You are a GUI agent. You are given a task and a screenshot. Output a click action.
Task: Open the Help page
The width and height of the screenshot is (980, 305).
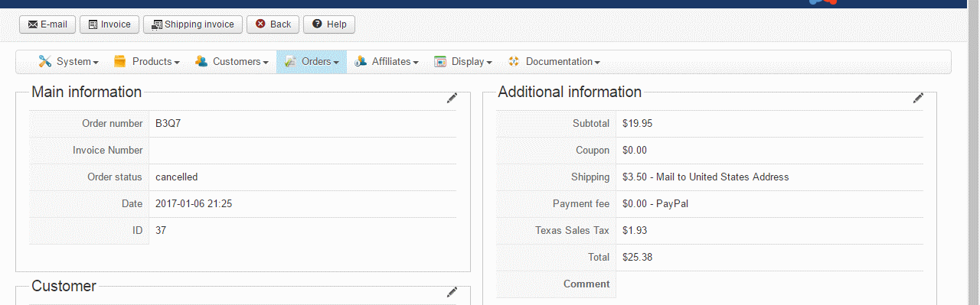pos(329,24)
